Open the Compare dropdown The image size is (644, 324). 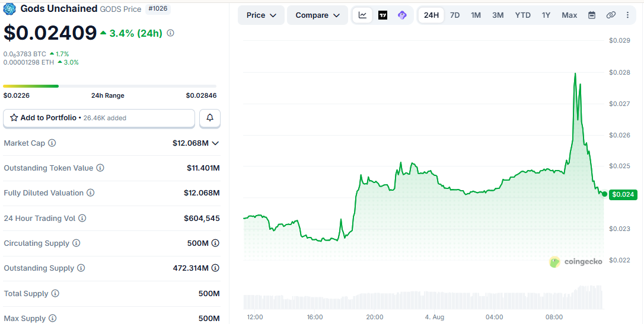(x=317, y=15)
